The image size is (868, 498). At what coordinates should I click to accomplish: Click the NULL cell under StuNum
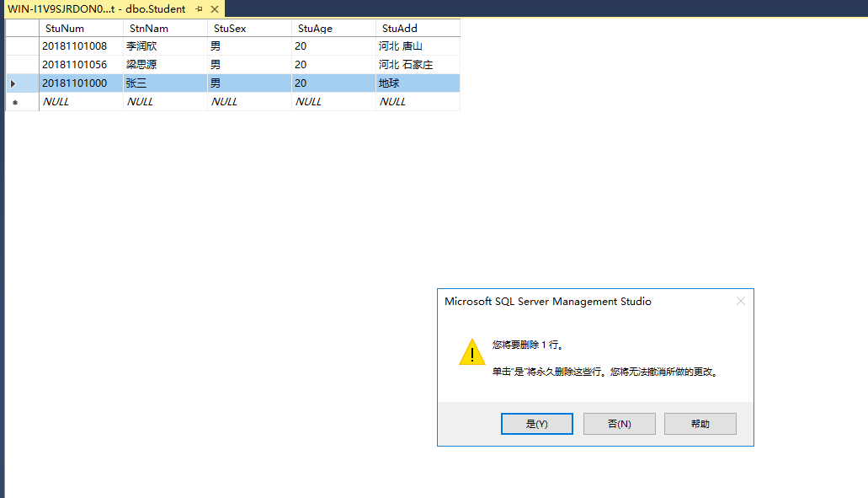point(81,102)
